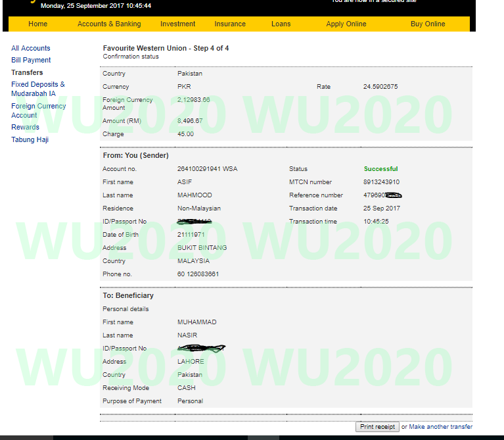This screenshot has width=504, height=440.
Task: Open the Tabung Haji link
Action: click(x=30, y=139)
